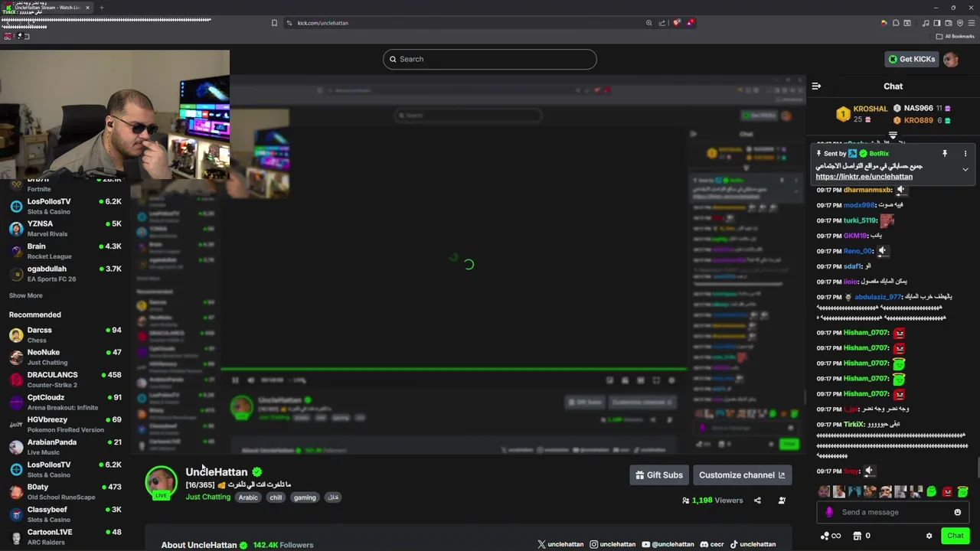The width and height of the screenshot is (980, 551).
Task: Click the UncleHattan channel avatar
Action: pos(161,482)
